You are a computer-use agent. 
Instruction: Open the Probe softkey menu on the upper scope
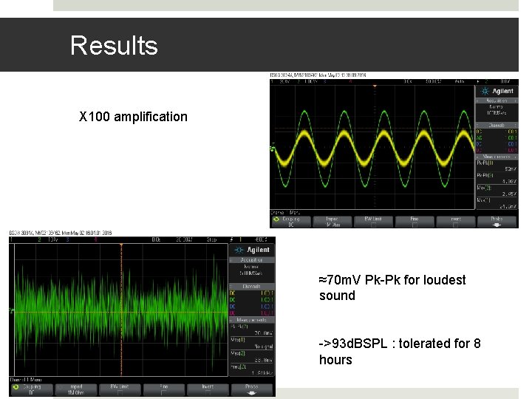tap(497, 222)
